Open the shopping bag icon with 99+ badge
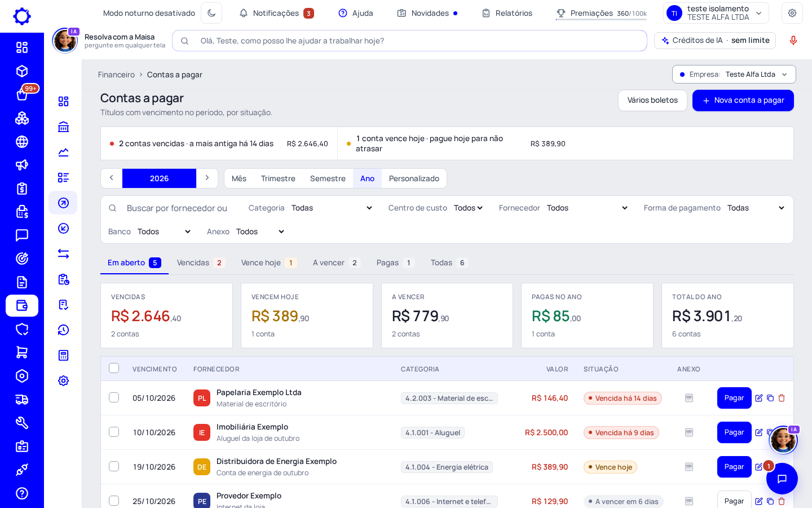 22,94
